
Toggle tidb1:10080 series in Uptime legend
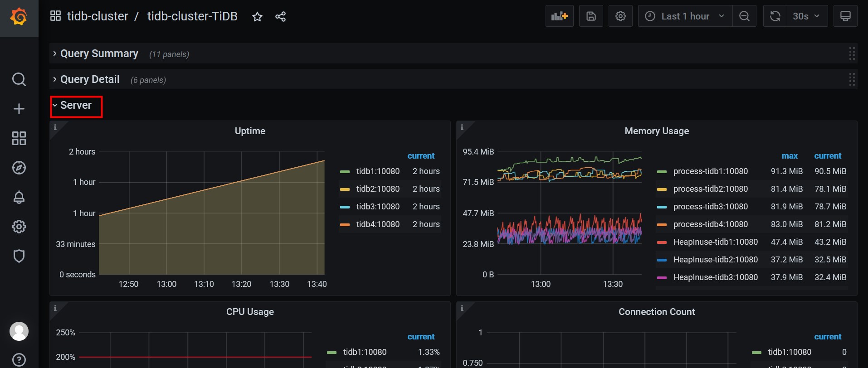coord(378,171)
